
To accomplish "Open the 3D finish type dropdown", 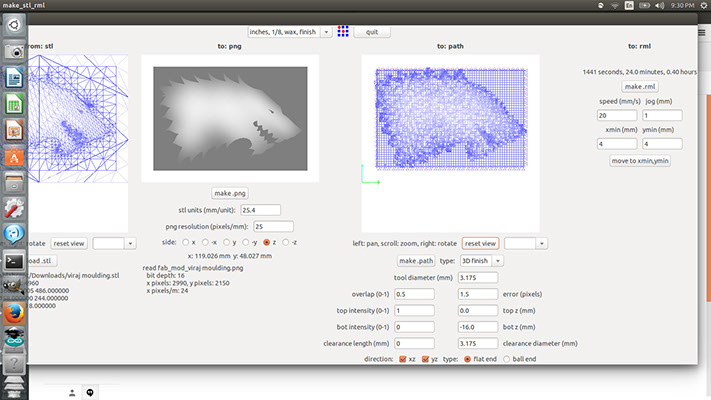I will pyautogui.click(x=498, y=261).
